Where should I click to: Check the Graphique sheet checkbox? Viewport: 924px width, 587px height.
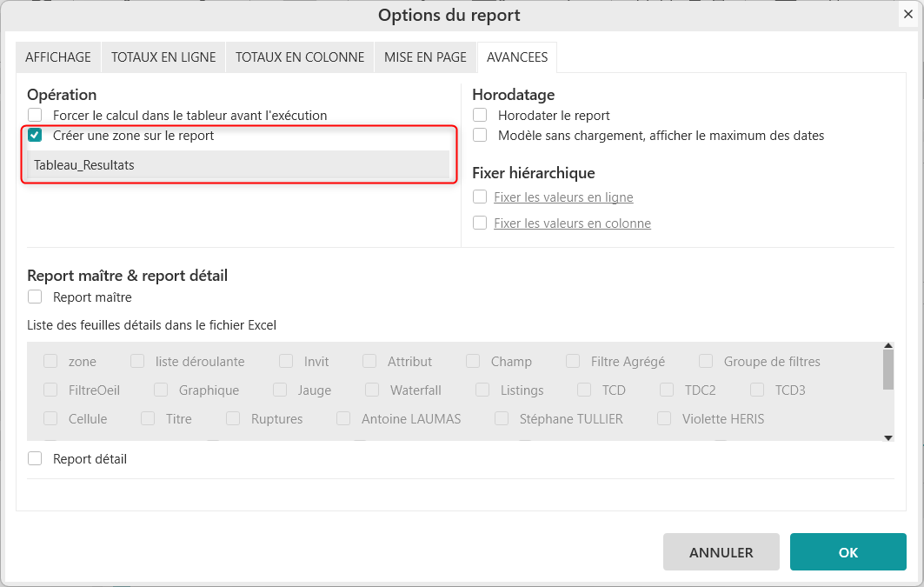click(162, 390)
